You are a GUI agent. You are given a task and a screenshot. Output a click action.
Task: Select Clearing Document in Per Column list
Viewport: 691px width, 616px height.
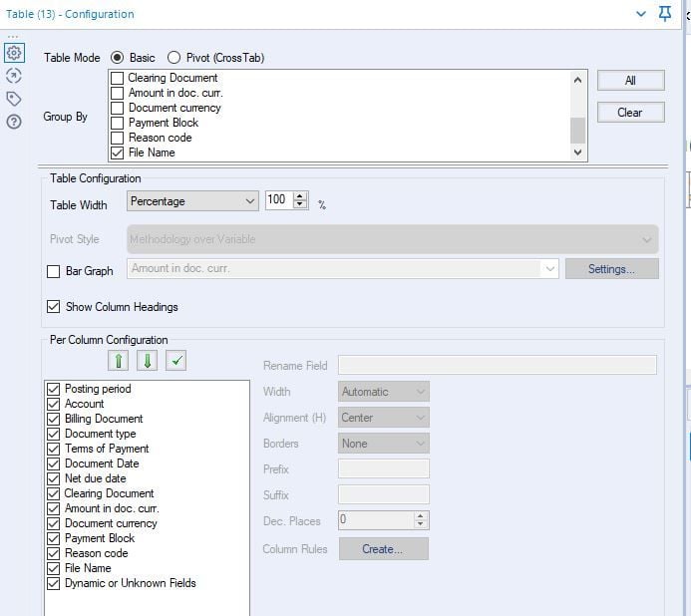[x=110, y=493]
